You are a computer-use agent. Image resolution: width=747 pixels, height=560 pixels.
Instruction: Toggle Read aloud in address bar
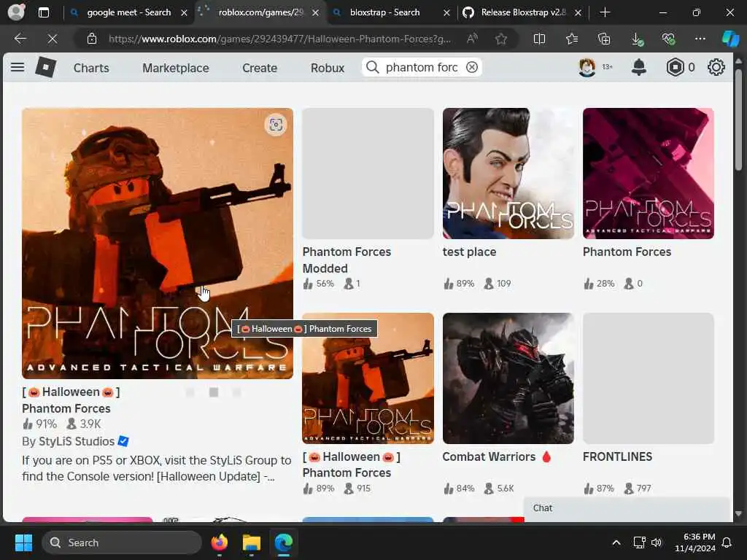(x=472, y=39)
